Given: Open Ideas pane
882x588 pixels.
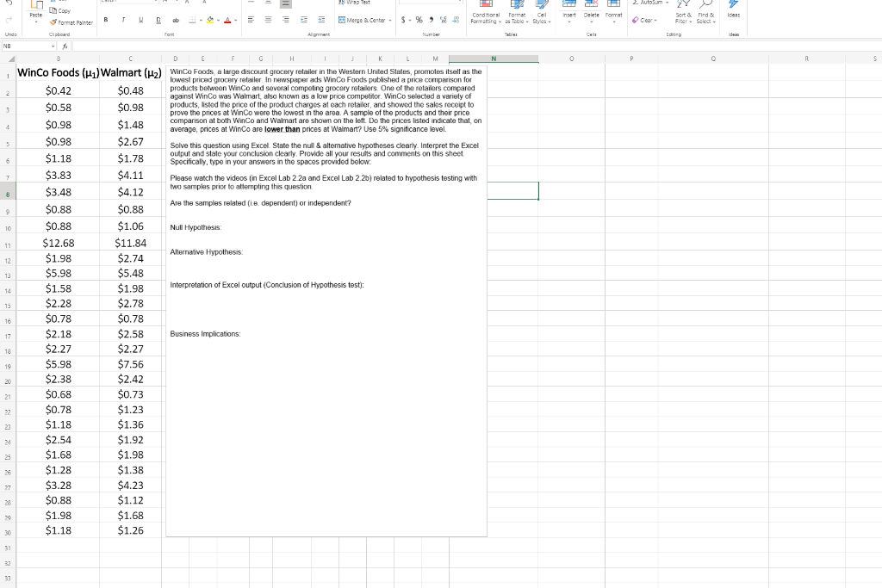Looking at the screenshot, I should coord(734,9).
